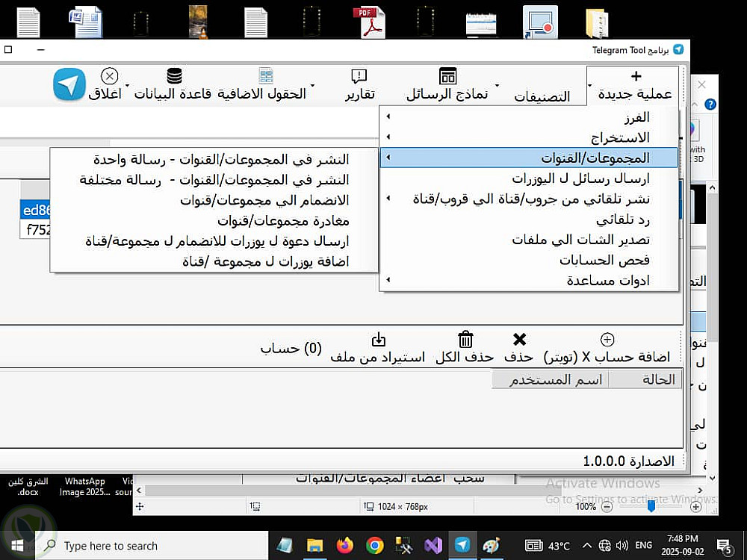Click اضافة حساب X (تويتر) button

click(607, 348)
